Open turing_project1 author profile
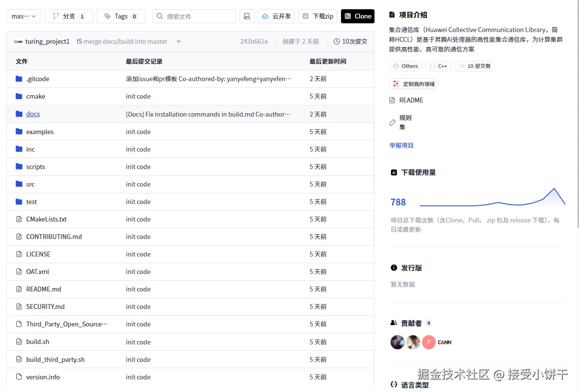 (47, 41)
